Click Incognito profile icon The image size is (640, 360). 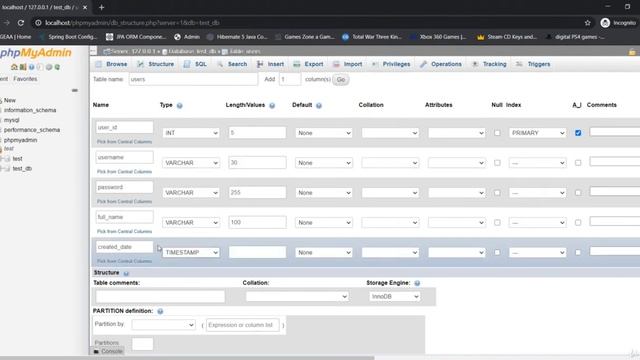605,23
